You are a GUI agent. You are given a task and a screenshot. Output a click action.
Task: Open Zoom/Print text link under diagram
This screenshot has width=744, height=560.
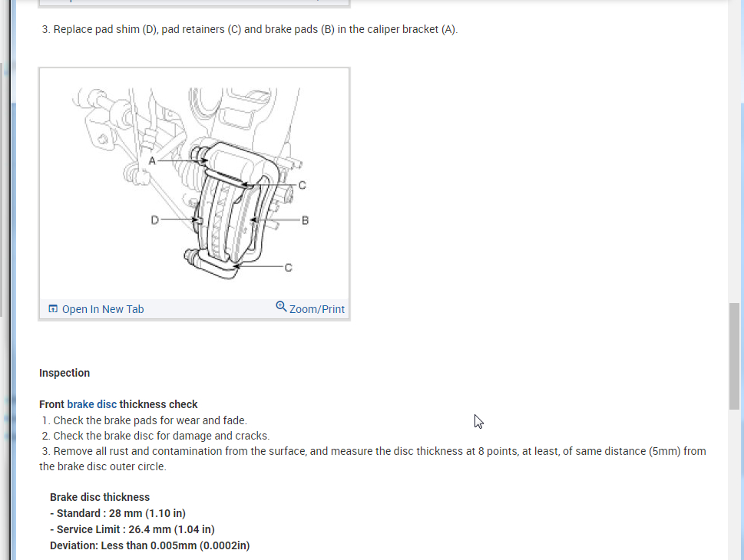tap(317, 309)
